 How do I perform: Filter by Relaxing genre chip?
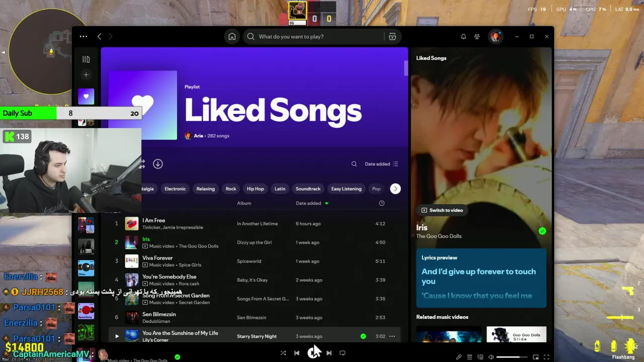(x=205, y=189)
